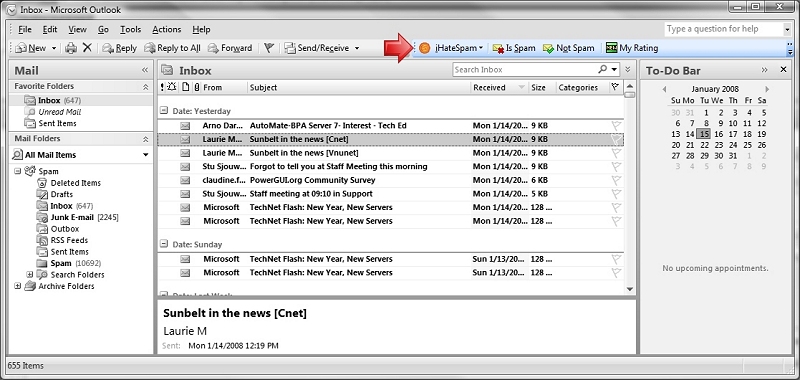The image size is (800, 380).
Task: Open AutoMate BPA Server 7 message
Action: [x=390, y=125]
